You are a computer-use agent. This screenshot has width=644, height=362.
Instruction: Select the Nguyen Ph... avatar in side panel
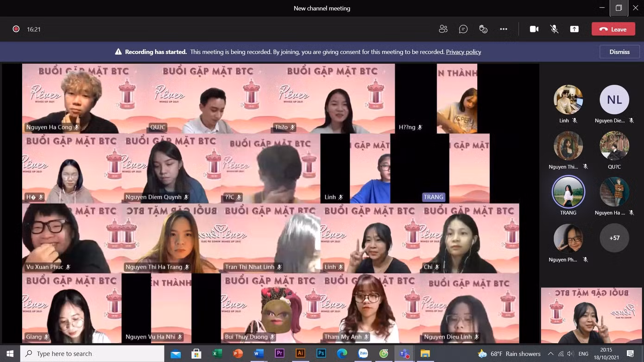568,238
